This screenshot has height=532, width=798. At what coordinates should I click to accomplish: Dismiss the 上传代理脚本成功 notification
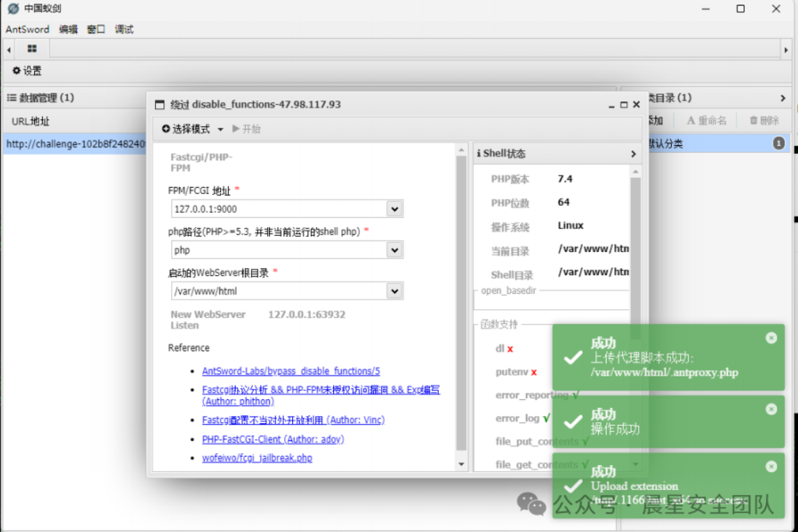[771, 338]
